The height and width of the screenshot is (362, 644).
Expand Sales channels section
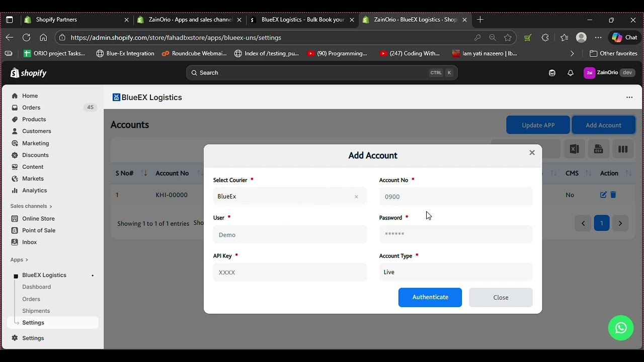point(31,206)
